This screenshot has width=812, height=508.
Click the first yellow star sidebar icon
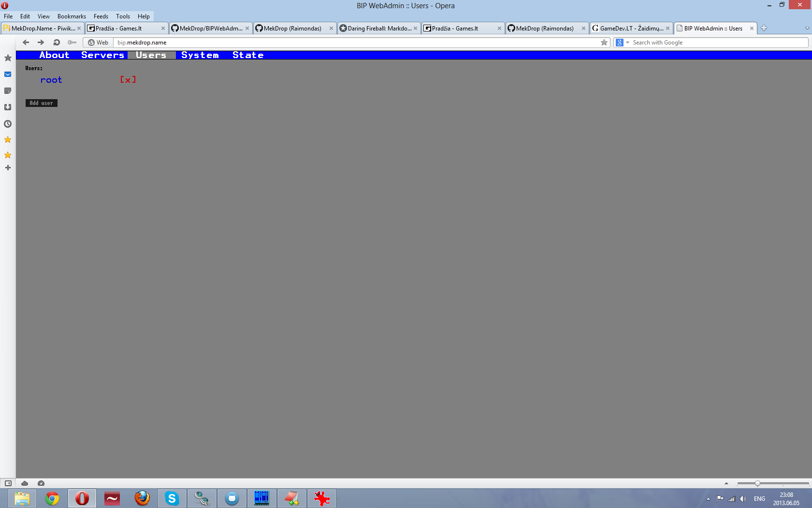[8, 140]
